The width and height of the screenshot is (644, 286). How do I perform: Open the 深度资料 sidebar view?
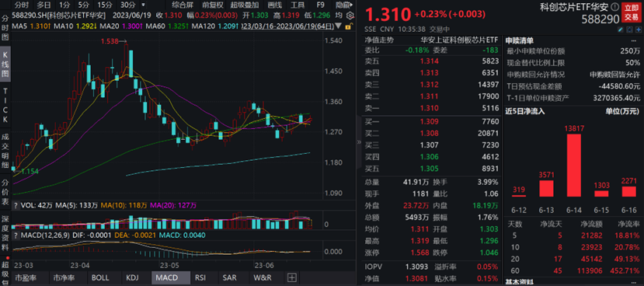pos(5,232)
